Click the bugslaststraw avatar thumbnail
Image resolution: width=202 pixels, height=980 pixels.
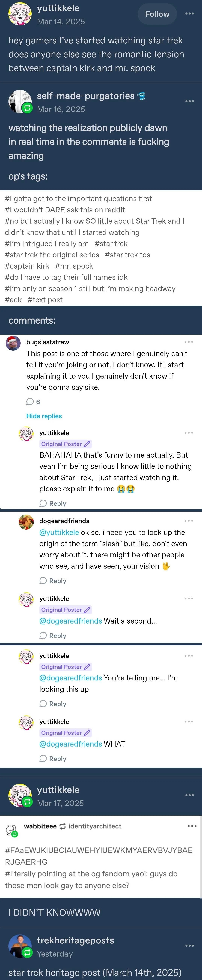(13, 343)
